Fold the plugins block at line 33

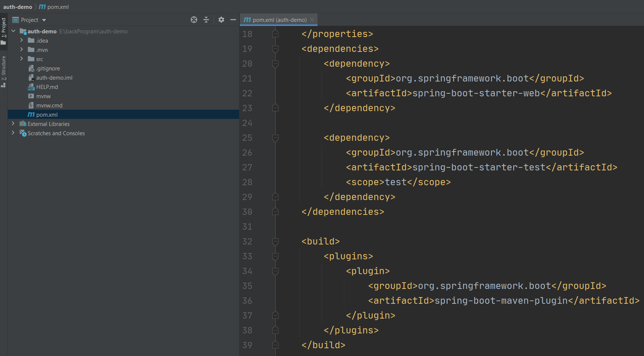pos(275,256)
